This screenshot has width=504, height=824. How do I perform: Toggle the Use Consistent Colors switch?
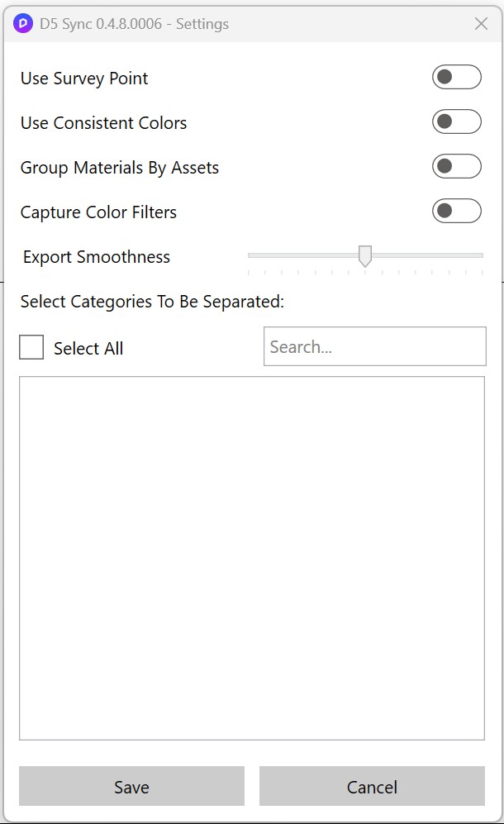pyautogui.click(x=456, y=122)
